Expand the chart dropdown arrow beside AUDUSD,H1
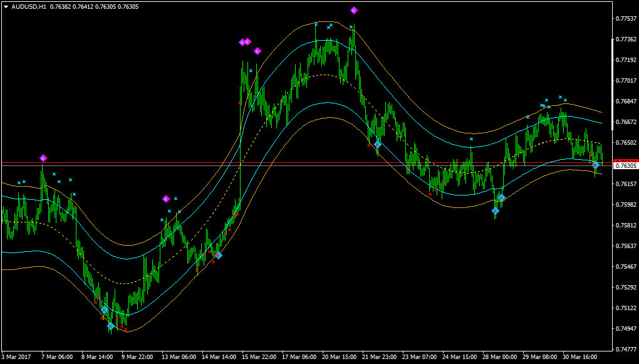Screen dimensions: 639x364 pyautogui.click(x=5, y=6)
